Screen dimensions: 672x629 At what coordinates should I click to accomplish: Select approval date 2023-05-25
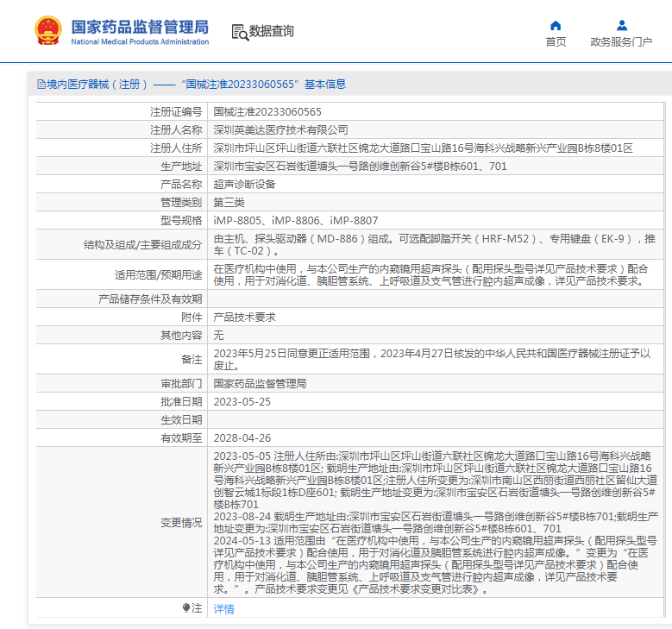tap(242, 402)
